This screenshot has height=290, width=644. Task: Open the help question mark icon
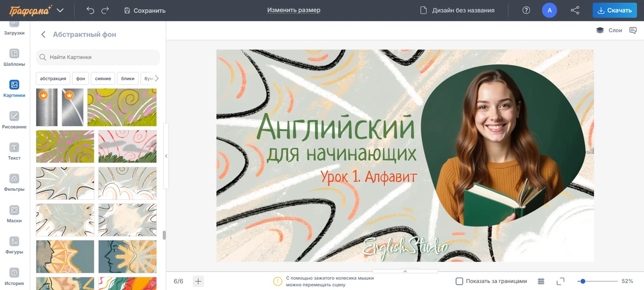tap(526, 10)
